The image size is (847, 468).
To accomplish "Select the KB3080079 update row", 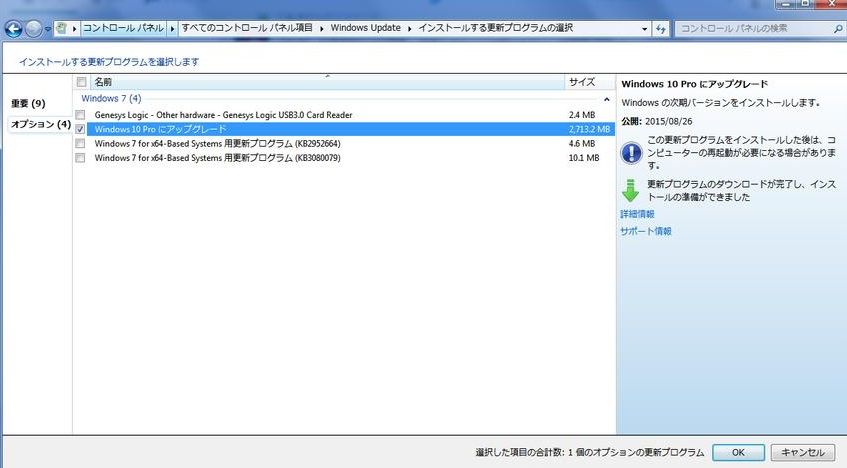I will coord(344,158).
